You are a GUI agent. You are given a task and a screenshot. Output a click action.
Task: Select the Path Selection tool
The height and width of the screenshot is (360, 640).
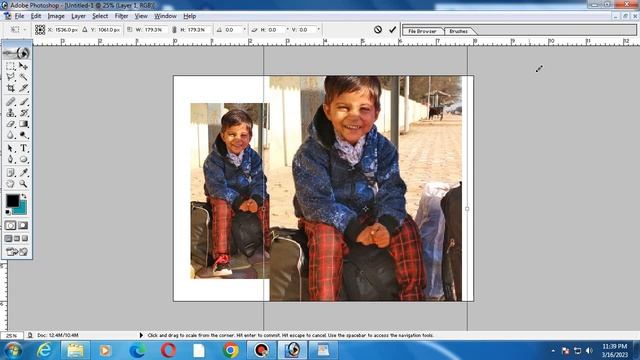click(11, 149)
